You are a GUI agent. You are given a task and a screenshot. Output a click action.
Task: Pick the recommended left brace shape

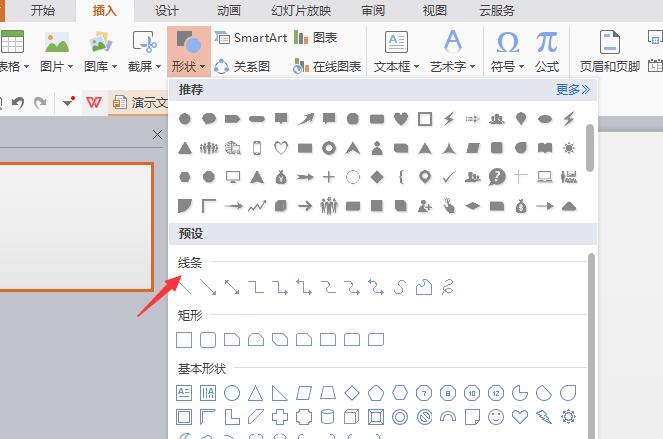coord(401,177)
